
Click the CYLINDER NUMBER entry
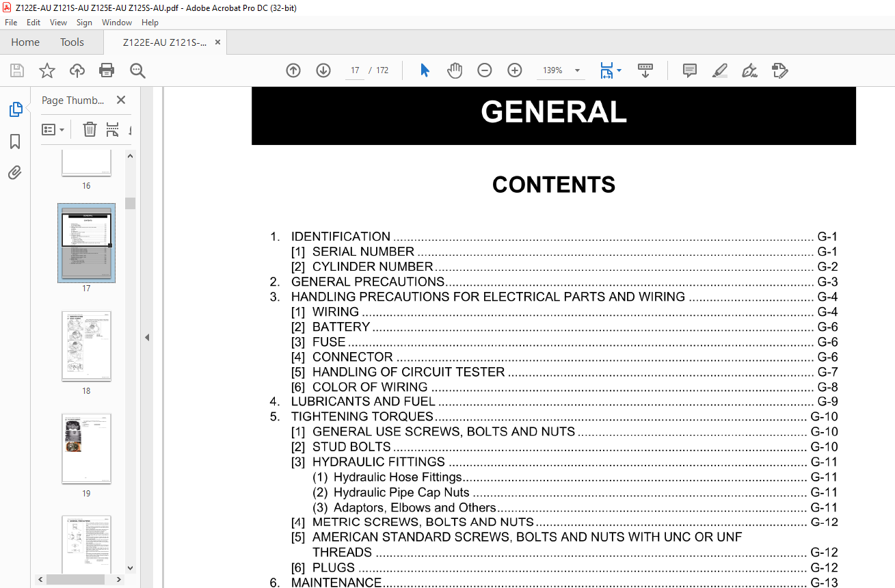(x=565, y=267)
